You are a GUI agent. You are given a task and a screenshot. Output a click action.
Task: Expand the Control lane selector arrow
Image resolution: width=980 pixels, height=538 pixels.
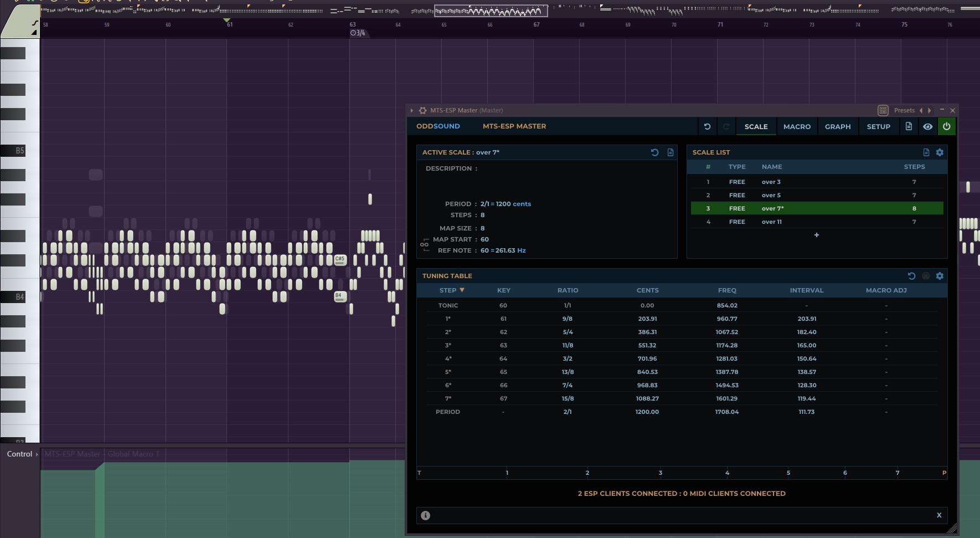[x=37, y=454]
